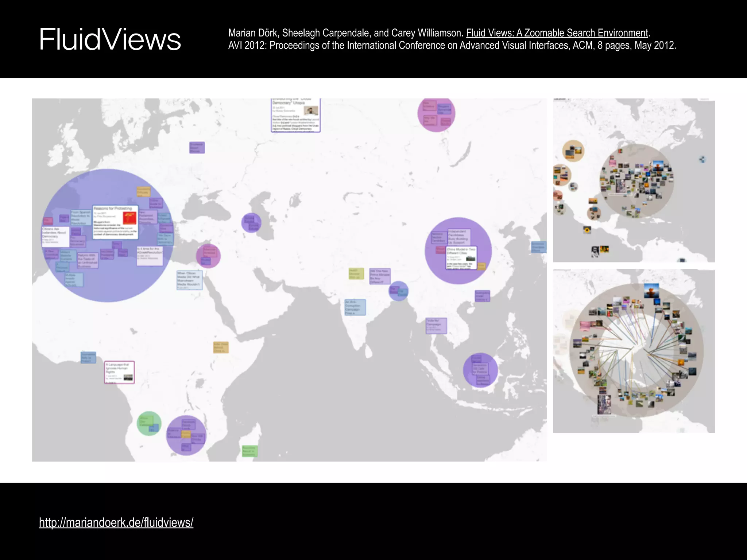The image size is (747, 560).
Task: Open the 'Cloud Democracy Utopia' card at the map's top edge
Action: 296,115
